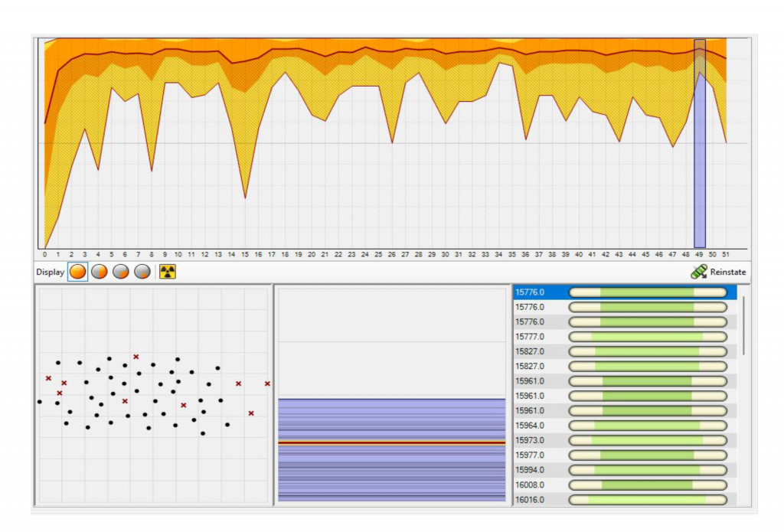Click the results list vertical scrollbar
Screen dimensions: 784x532
[x=743, y=325]
